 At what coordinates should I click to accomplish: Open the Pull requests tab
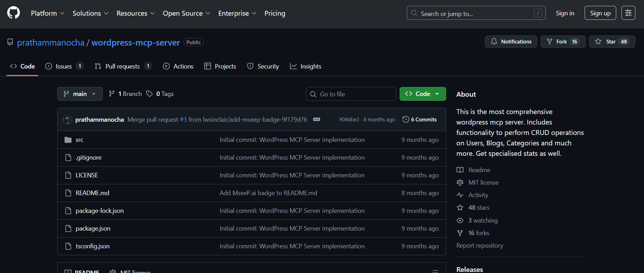123,66
